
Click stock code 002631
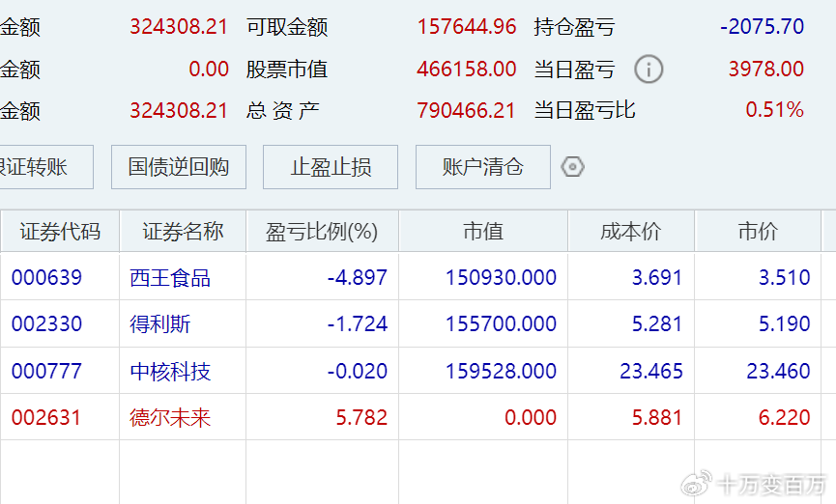pyautogui.click(x=46, y=418)
